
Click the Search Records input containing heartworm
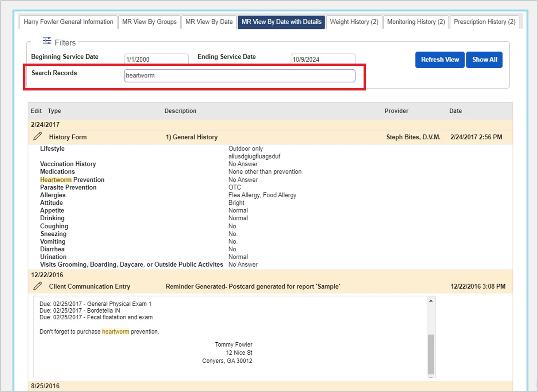click(x=239, y=75)
